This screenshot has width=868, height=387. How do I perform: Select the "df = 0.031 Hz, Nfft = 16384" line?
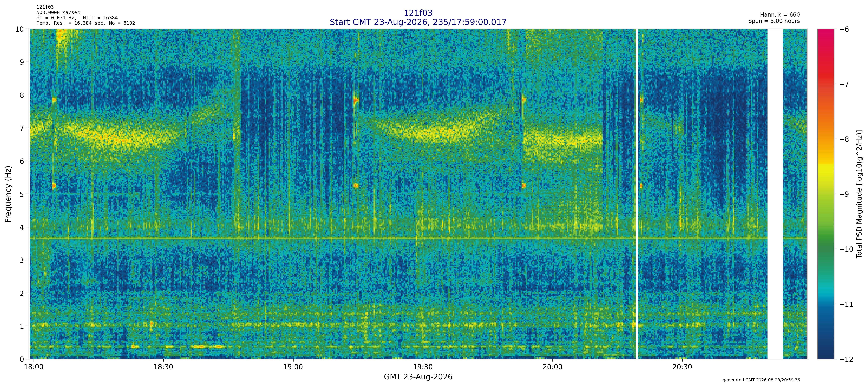tap(77, 18)
